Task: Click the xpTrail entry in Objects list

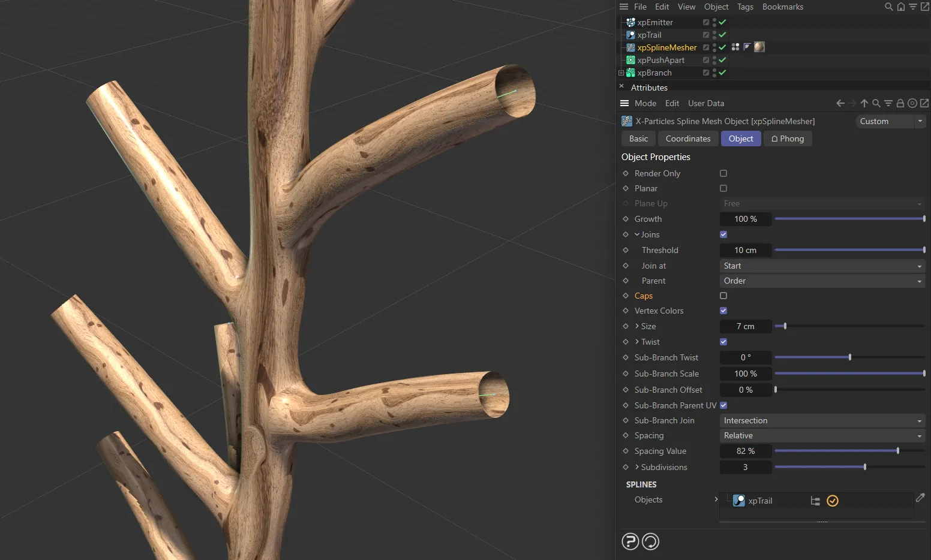Action: point(760,501)
